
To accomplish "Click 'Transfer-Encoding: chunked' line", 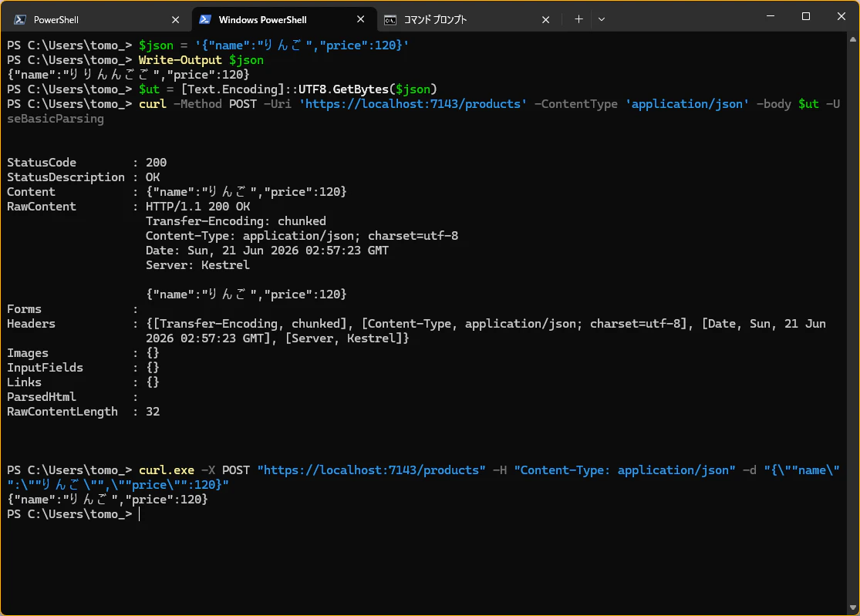I will point(236,221).
